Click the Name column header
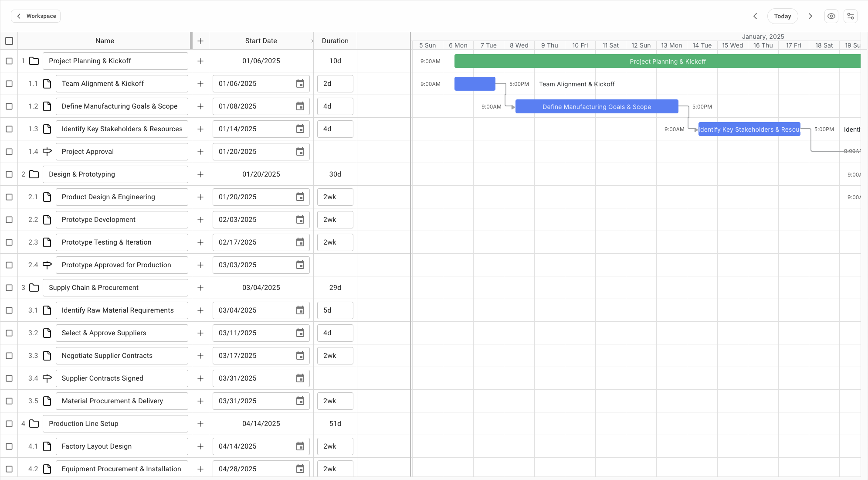Image resolution: width=868 pixels, height=480 pixels. [x=105, y=41]
